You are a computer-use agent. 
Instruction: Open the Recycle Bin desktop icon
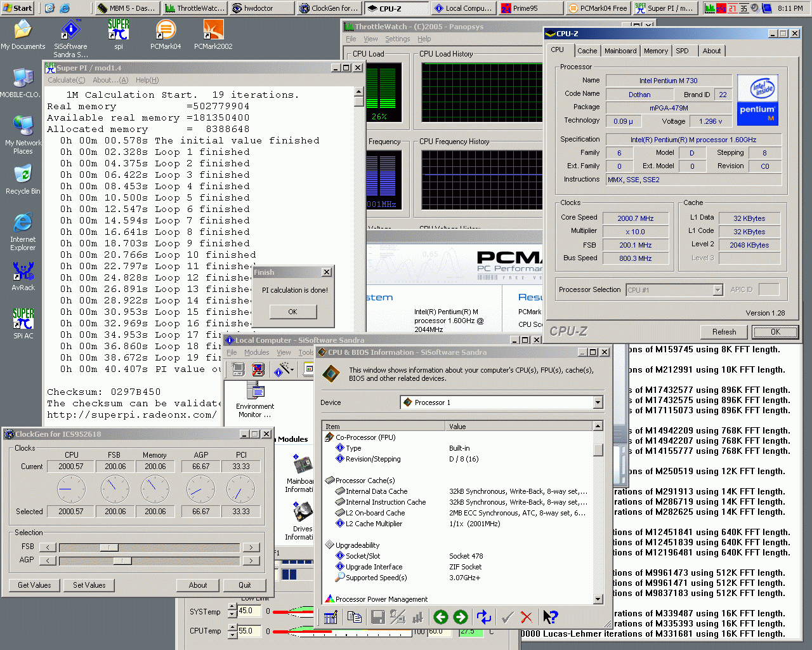click(23, 179)
